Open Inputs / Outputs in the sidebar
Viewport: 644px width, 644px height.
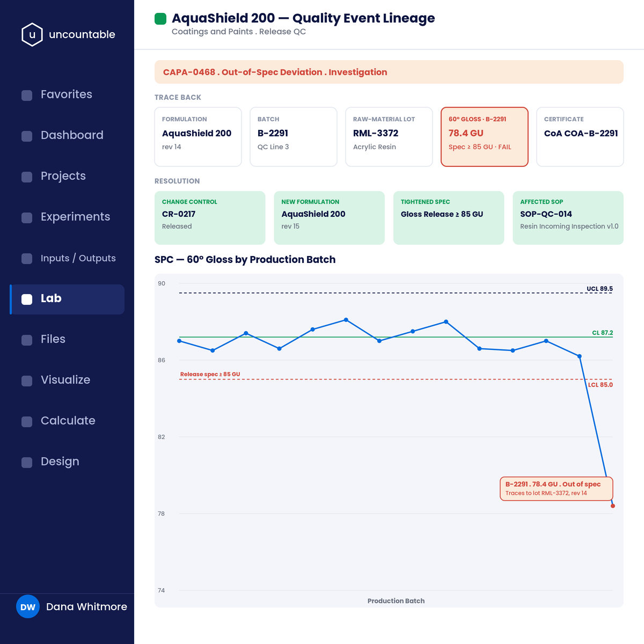coord(67,258)
